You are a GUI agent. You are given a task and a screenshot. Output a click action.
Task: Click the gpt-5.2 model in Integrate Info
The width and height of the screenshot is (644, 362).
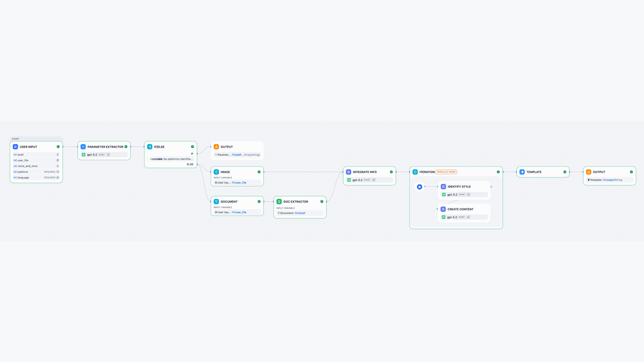[x=369, y=180]
